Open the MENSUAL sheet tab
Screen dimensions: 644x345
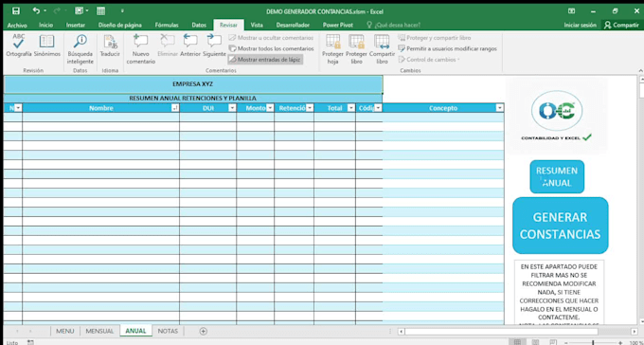point(99,331)
